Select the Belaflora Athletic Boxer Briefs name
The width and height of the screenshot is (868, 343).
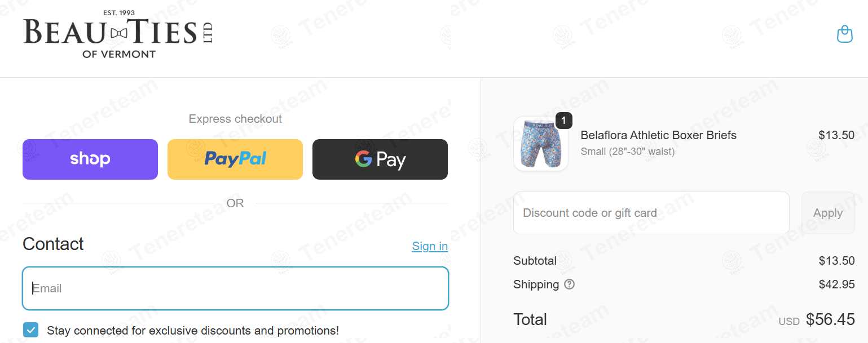(x=658, y=135)
